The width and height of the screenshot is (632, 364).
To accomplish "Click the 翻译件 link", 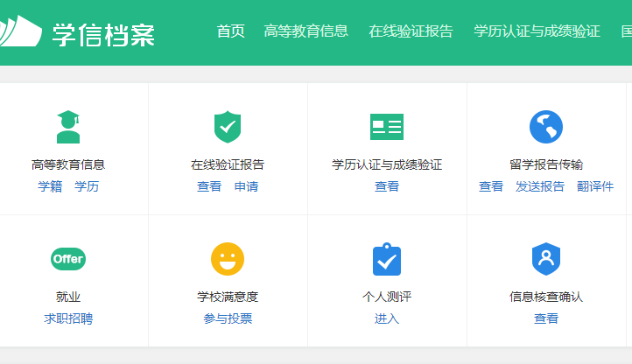I will tap(595, 186).
